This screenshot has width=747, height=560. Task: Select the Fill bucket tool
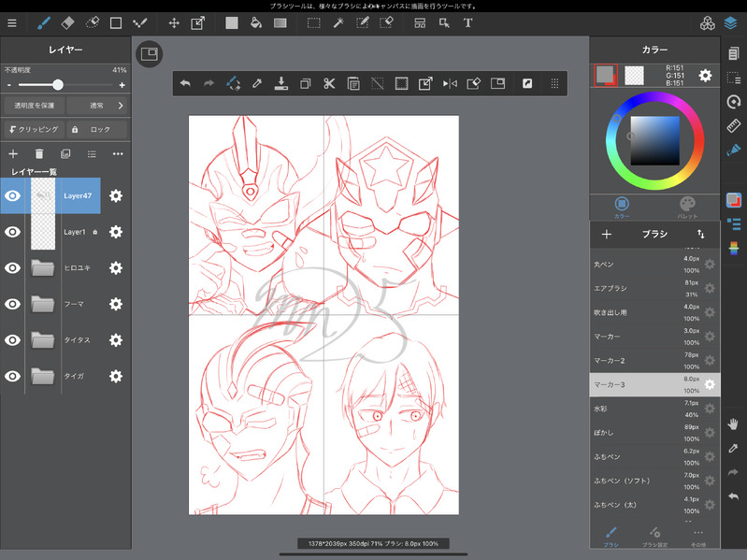[256, 22]
